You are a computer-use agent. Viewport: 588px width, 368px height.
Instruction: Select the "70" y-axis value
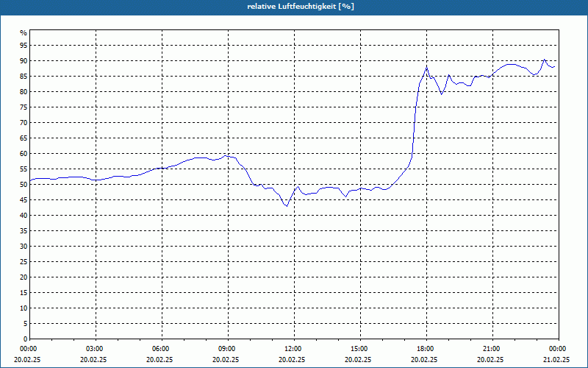(24, 122)
